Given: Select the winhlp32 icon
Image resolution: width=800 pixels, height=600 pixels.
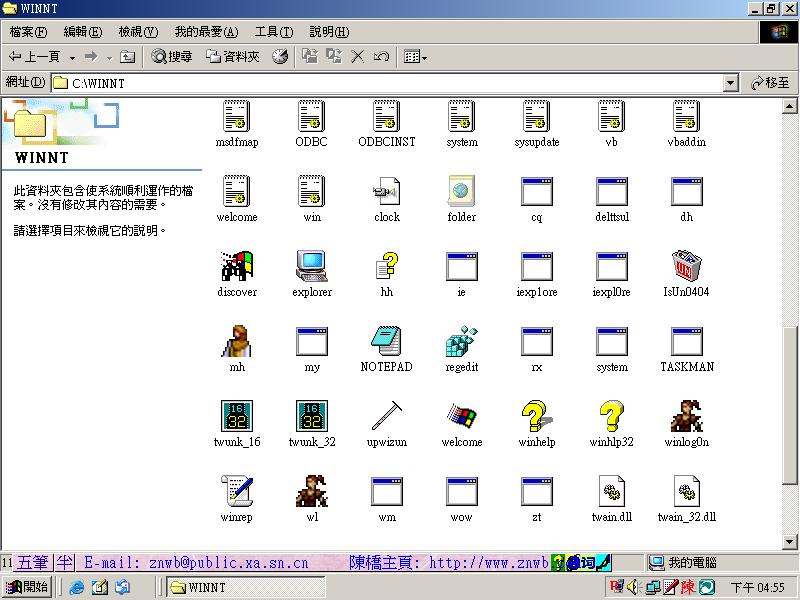Looking at the screenshot, I should point(611,416).
